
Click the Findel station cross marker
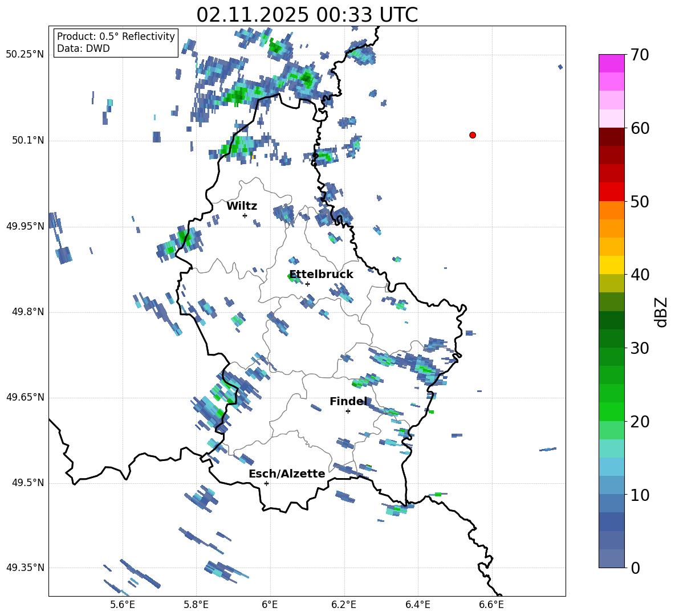click(348, 411)
